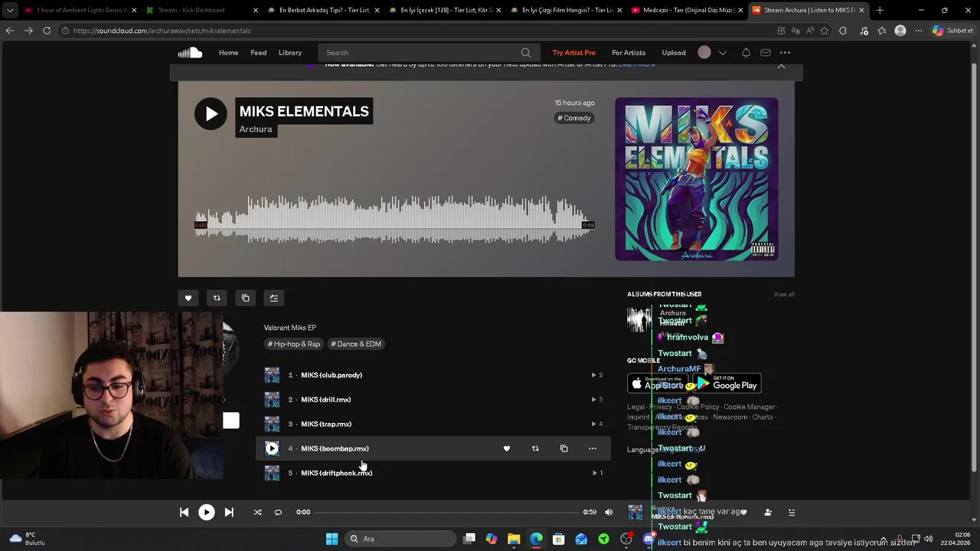Open messages envelope in SoundCloud header

[x=766, y=53]
